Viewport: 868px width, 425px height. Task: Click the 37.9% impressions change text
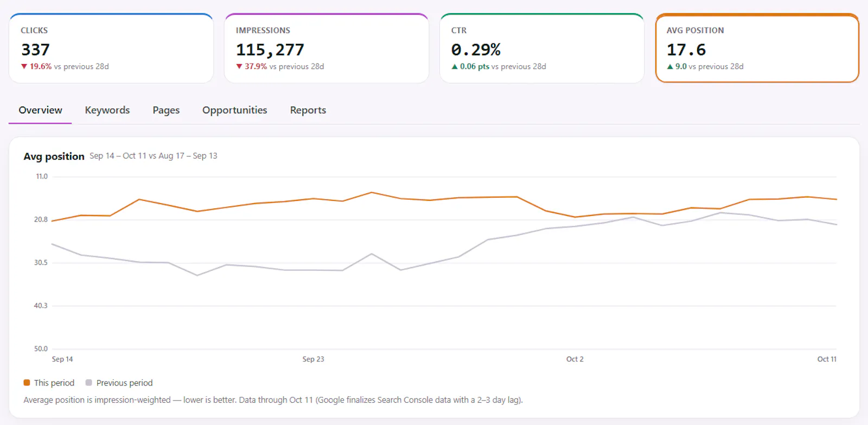click(x=256, y=66)
